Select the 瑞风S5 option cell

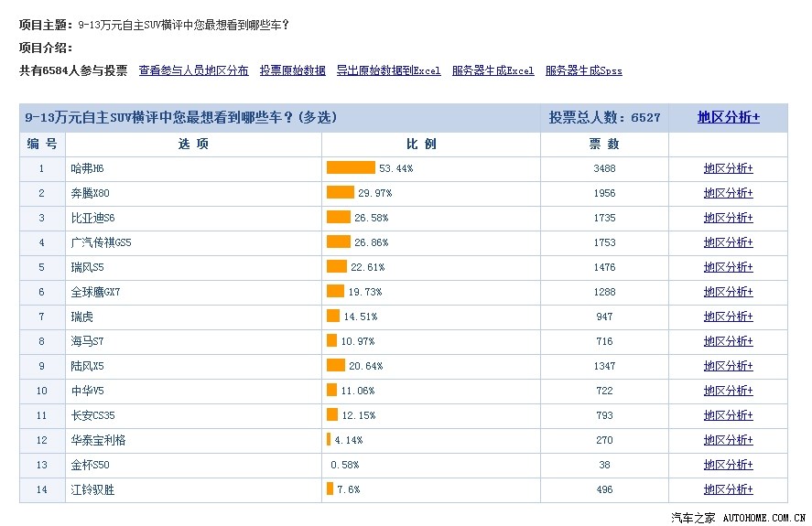click(x=193, y=268)
